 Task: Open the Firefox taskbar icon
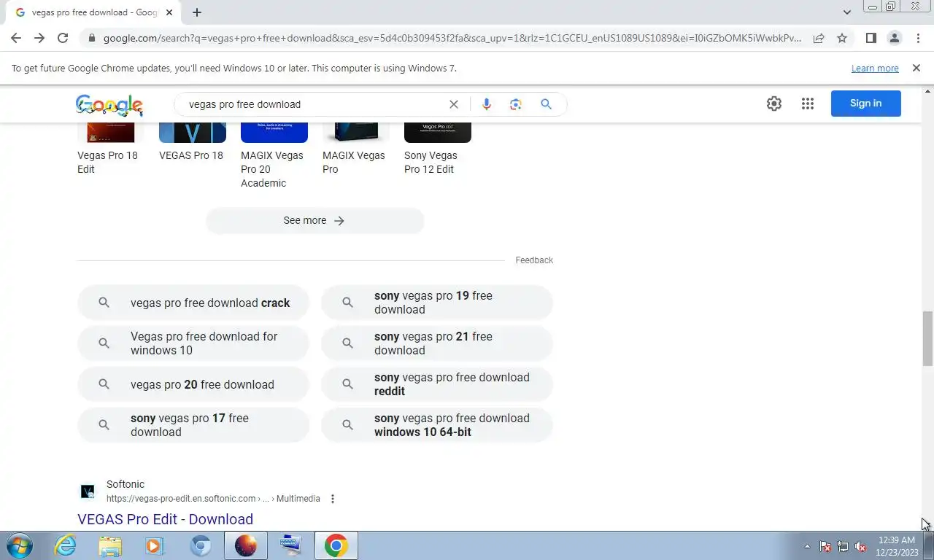246,545
